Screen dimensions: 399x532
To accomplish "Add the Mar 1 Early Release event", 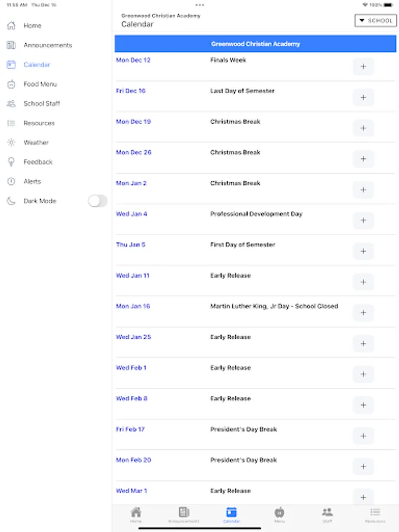I will (x=363, y=497).
